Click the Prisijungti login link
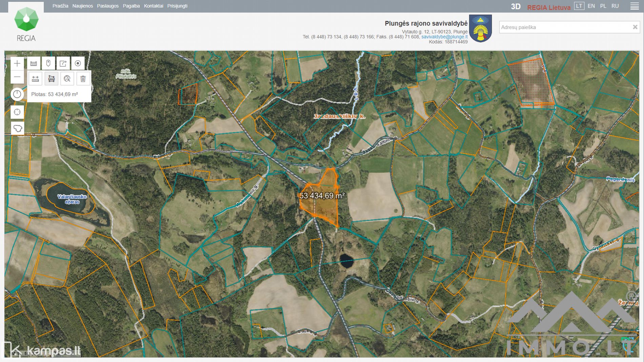The image size is (644, 362). [x=177, y=6]
